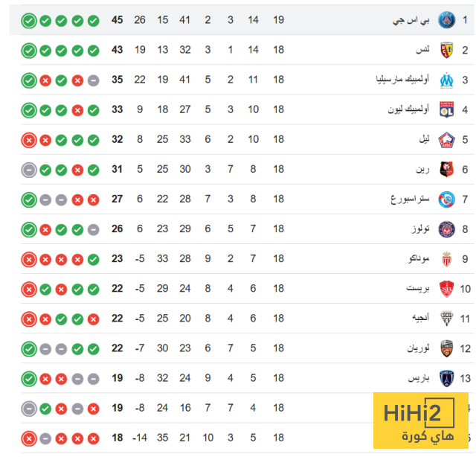This screenshot has width=476, height=457.
Task: Select the Olympique Marseille crest
Action: [x=447, y=80]
